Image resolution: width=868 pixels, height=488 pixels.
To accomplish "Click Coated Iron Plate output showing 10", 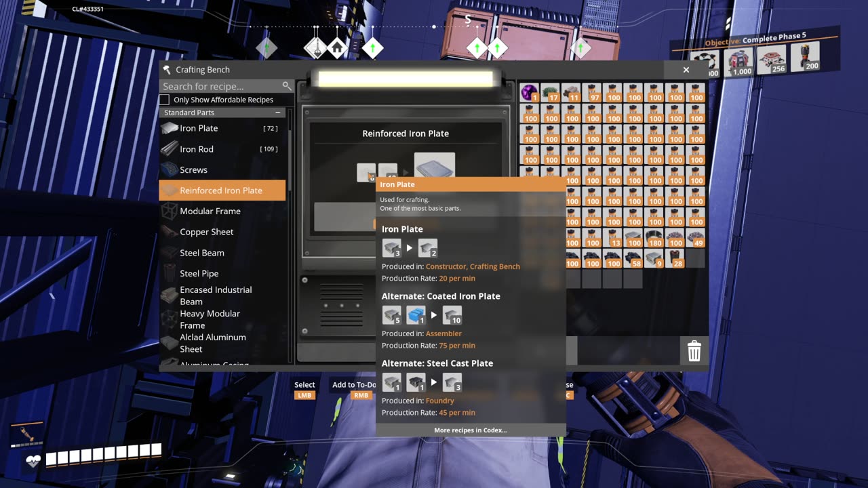I will (452, 315).
